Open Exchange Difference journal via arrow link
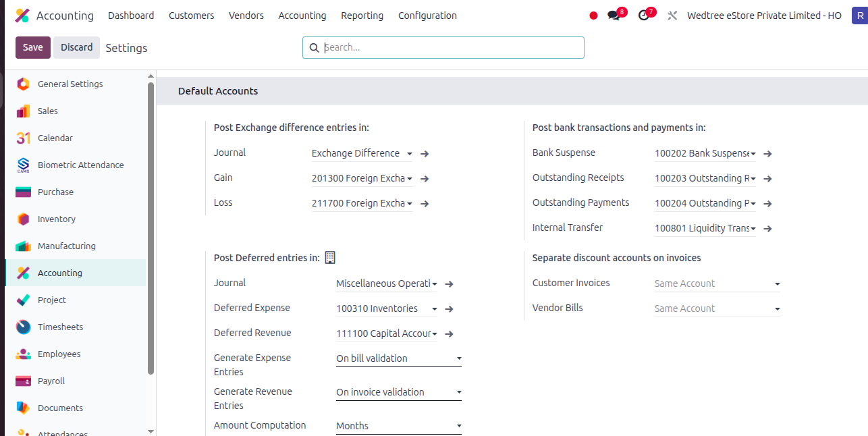868x436 pixels. (x=425, y=154)
